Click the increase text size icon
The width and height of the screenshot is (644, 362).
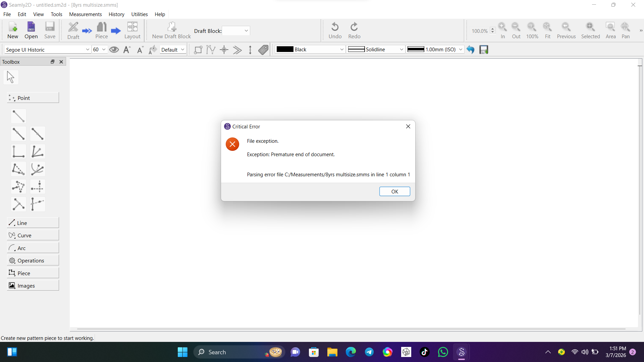tap(127, 50)
